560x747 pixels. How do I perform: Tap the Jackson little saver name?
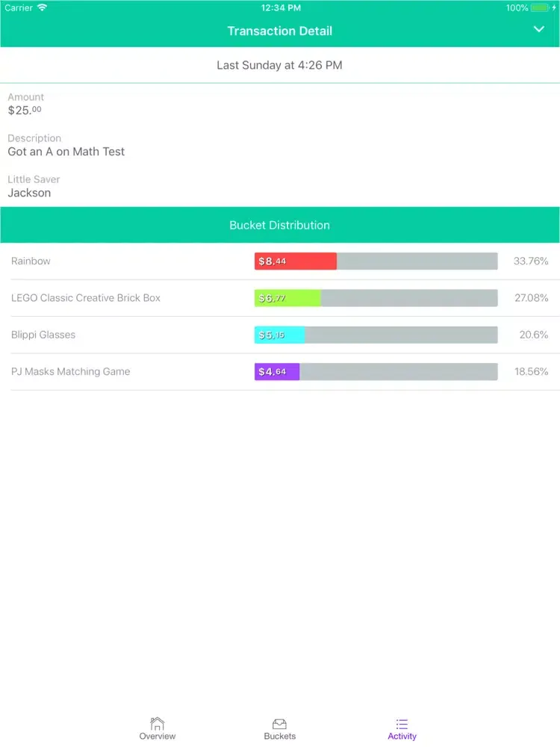30,193
